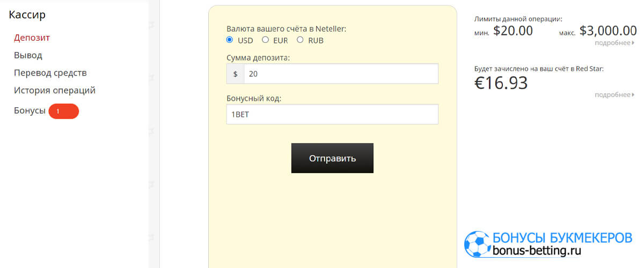644x268 pixels.
Task: Click the maximum limit $3,000.00 value
Action: [x=608, y=31]
